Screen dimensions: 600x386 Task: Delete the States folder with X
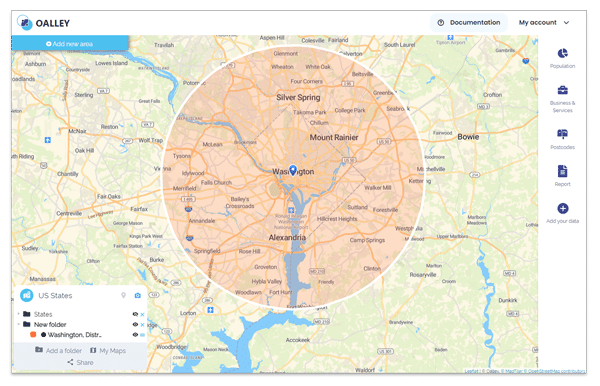click(x=142, y=314)
